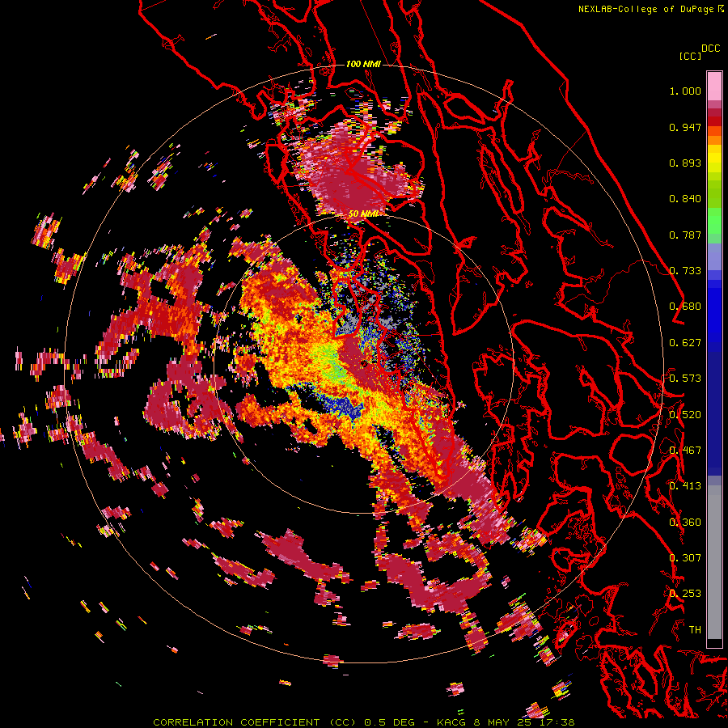Click the 0.893 color scale value
This screenshot has width=728, height=728.
685,163
